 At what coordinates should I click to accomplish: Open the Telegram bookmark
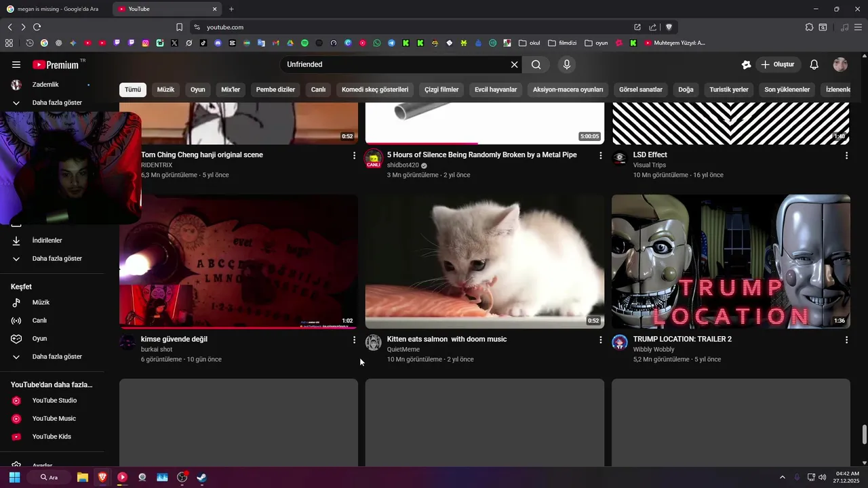pyautogui.click(x=391, y=43)
